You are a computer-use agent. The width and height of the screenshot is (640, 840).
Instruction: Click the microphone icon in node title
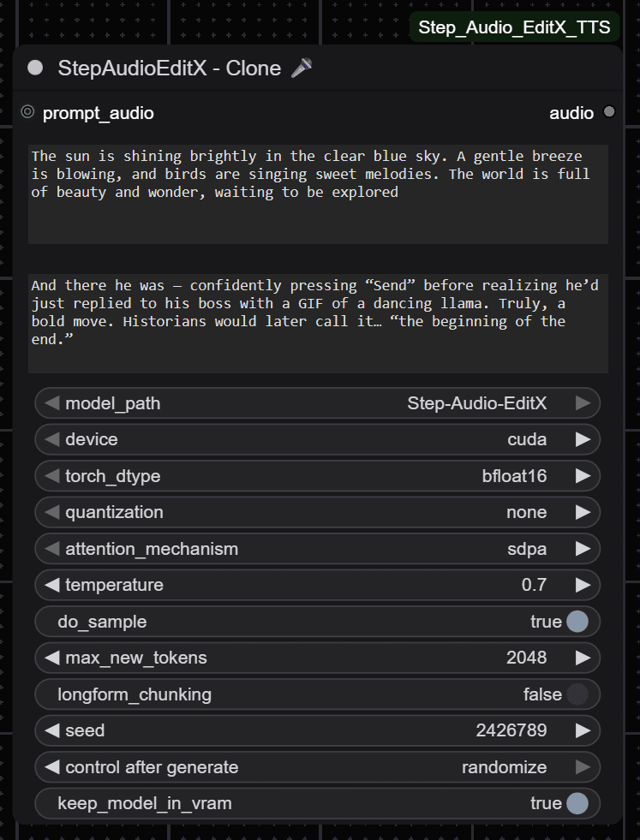coord(302,68)
